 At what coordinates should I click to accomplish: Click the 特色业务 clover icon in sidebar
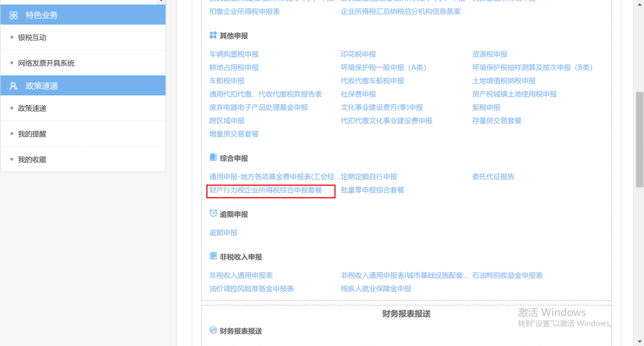click(14, 15)
